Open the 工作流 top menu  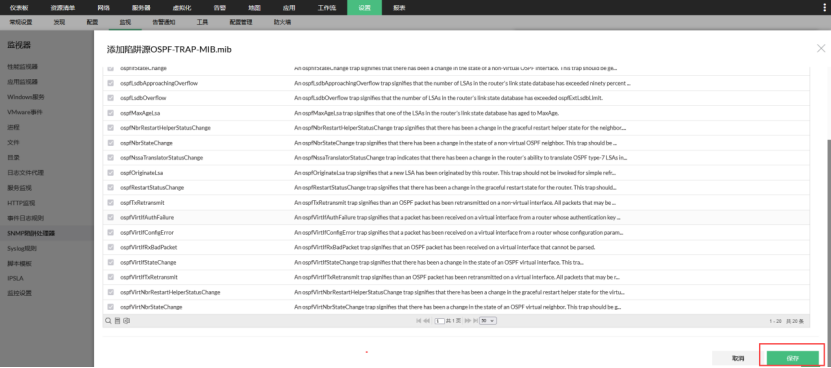(326, 7)
